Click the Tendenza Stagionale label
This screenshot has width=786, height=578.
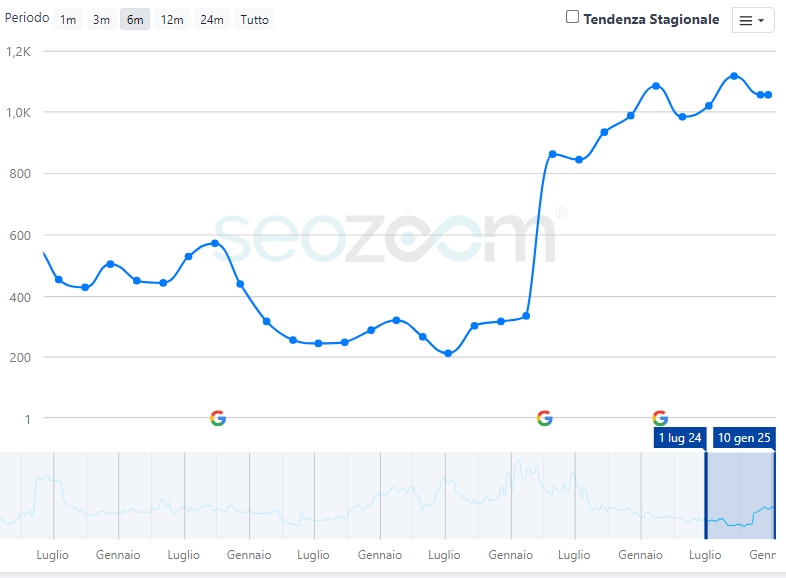[x=651, y=19]
